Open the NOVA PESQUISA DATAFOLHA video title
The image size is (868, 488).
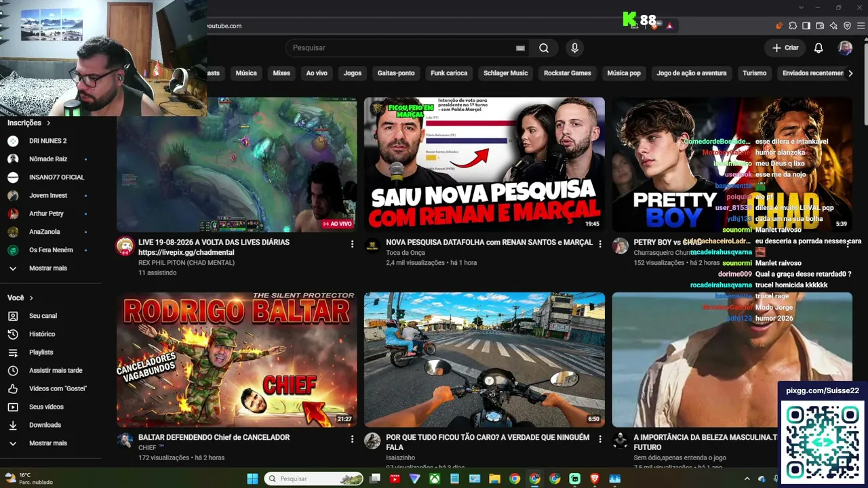tap(489, 243)
